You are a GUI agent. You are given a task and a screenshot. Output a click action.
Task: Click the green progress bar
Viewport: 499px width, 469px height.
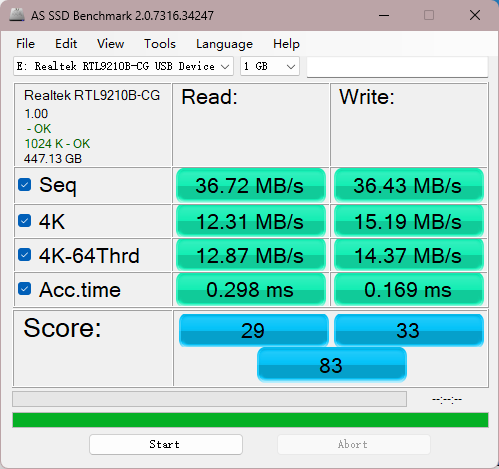pyautogui.click(x=250, y=420)
